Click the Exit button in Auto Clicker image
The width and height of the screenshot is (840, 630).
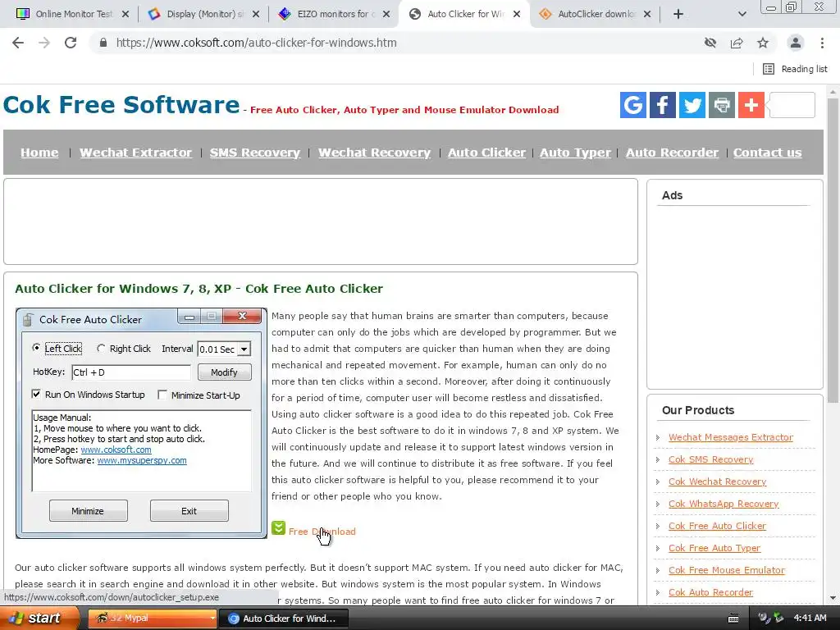(x=189, y=511)
